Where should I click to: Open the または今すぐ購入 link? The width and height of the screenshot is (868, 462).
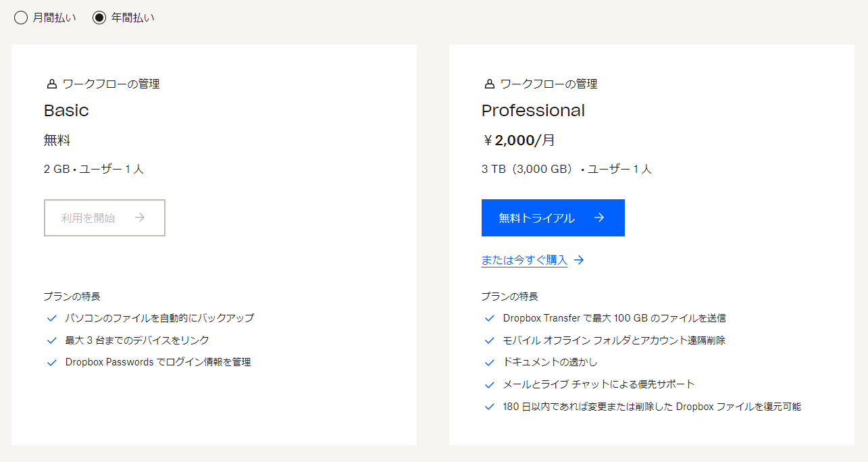[524, 260]
